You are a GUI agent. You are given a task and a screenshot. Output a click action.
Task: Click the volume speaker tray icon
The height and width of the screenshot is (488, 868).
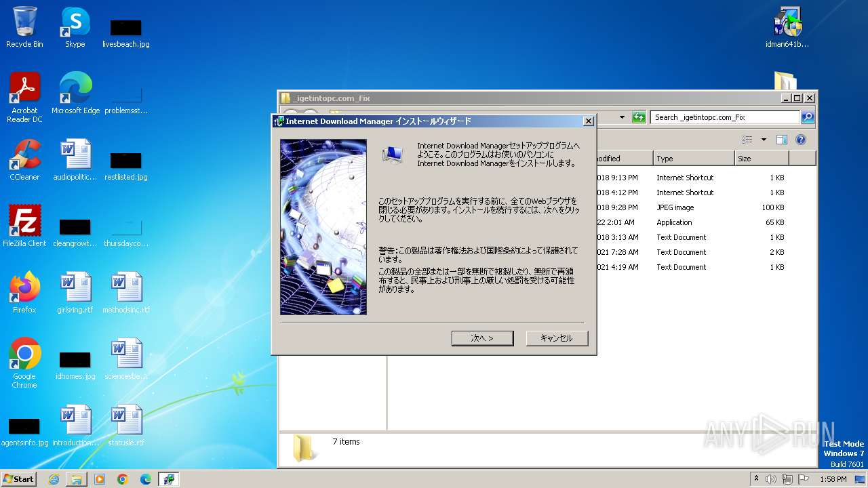pyautogui.click(x=771, y=479)
